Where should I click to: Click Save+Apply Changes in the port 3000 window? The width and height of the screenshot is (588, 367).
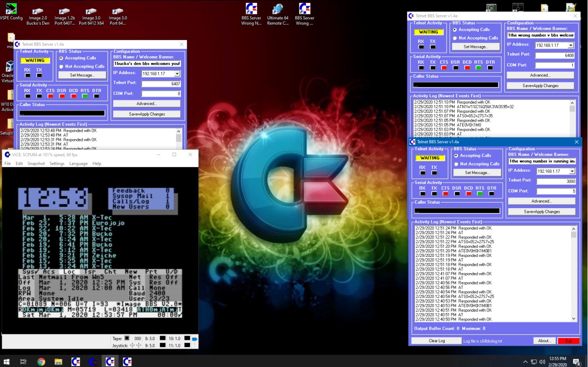(x=542, y=211)
